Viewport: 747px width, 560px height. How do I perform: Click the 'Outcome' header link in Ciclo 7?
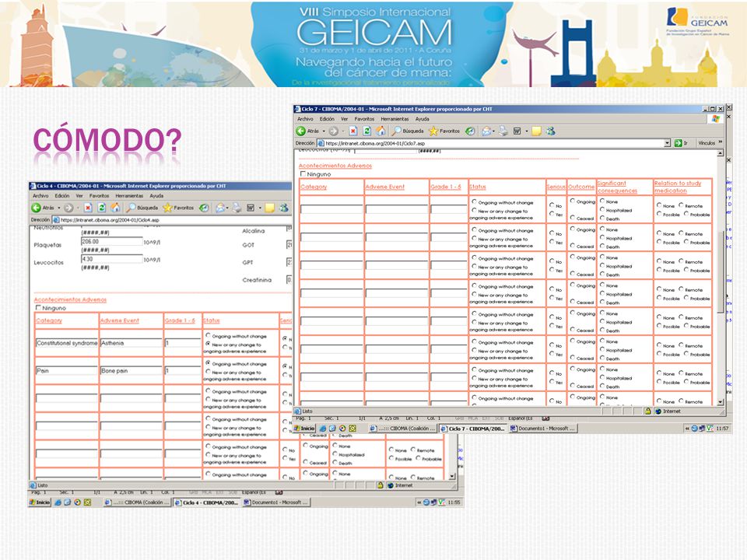pyautogui.click(x=581, y=187)
